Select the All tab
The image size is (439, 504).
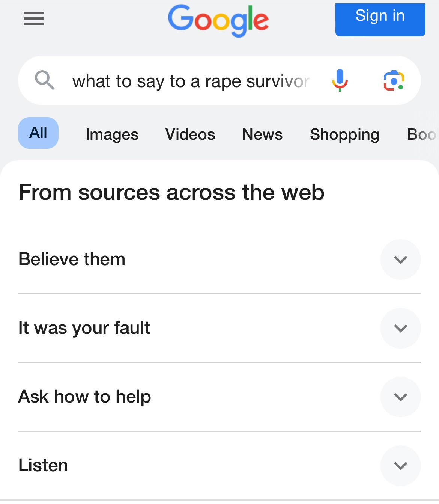click(38, 133)
